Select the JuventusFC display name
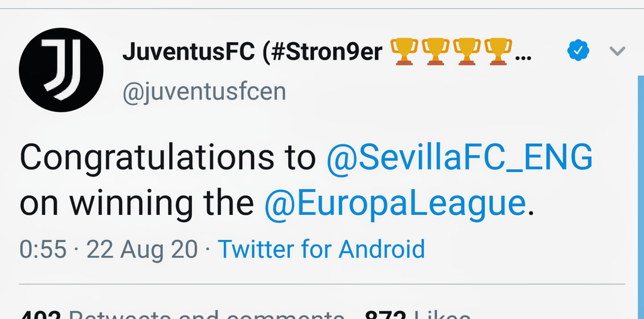The image size is (644, 319). pyautogui.click(x=188, y=52)
